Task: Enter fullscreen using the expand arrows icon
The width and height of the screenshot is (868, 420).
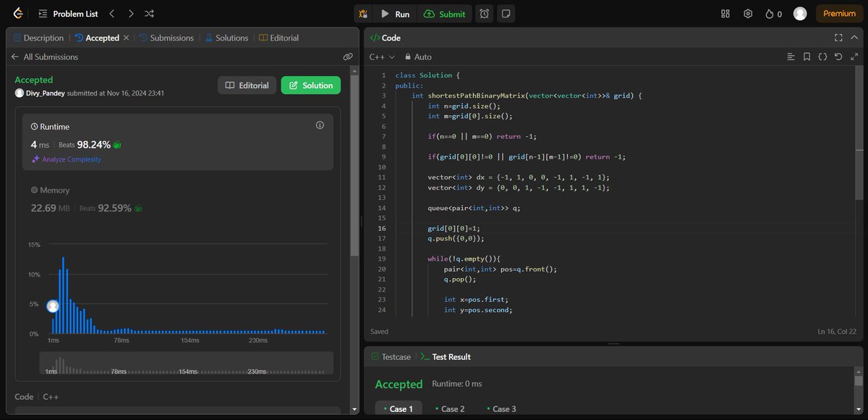Action: [x=854, y=56]
